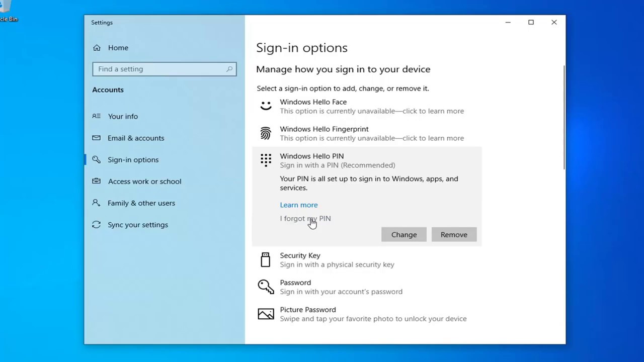Maximize the Settings window
Image resolution: width=644 pixels, height=362 pixels.
point(531,22)
